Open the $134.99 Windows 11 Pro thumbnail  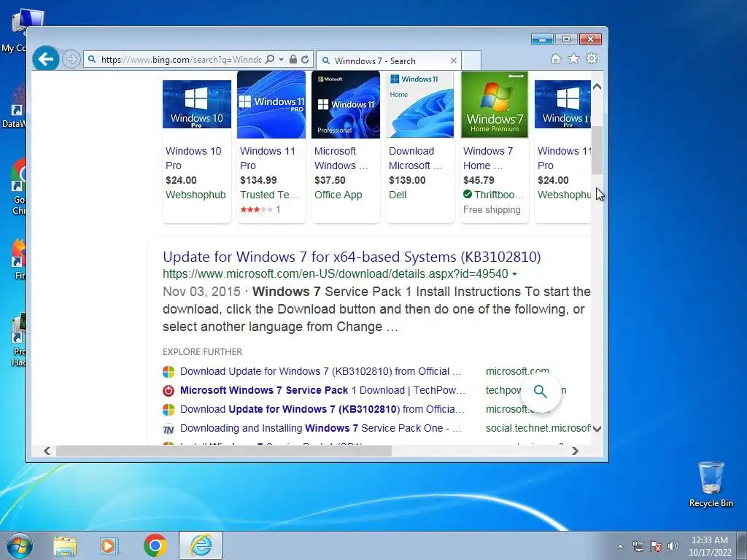pyautogui.click(x=271, y=105)
